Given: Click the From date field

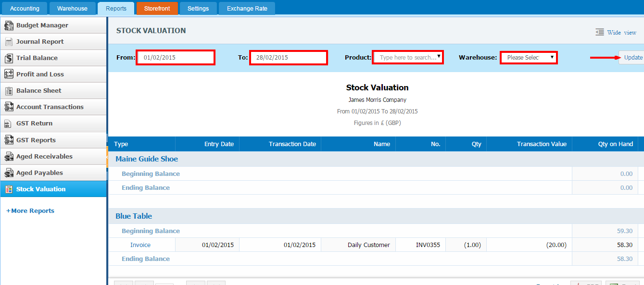Looking at the screenshot, I should (176, 57).
